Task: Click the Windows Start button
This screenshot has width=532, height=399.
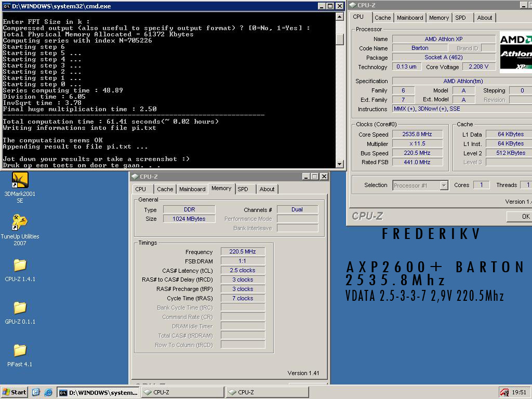Action: click(14, 392)
